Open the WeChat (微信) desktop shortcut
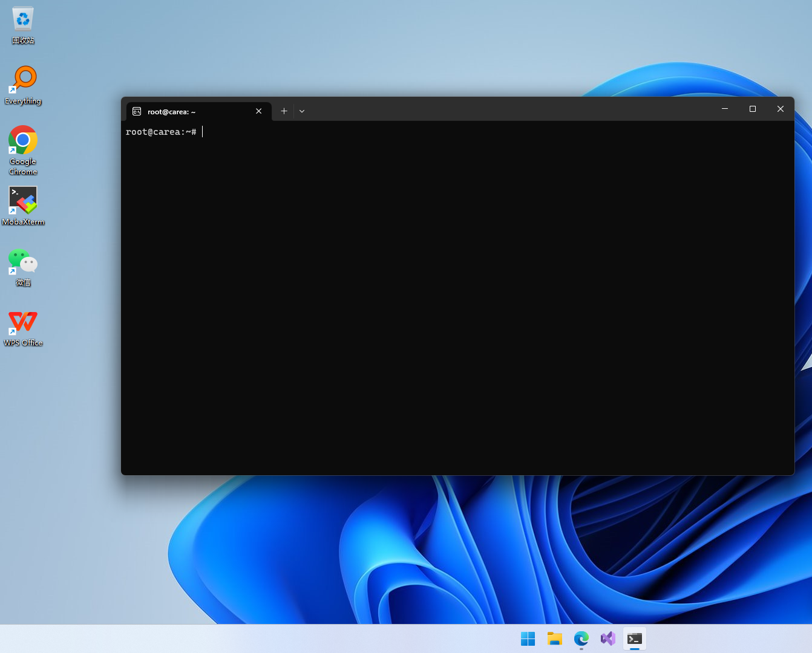The image size is (812, 653). [23, 267]
